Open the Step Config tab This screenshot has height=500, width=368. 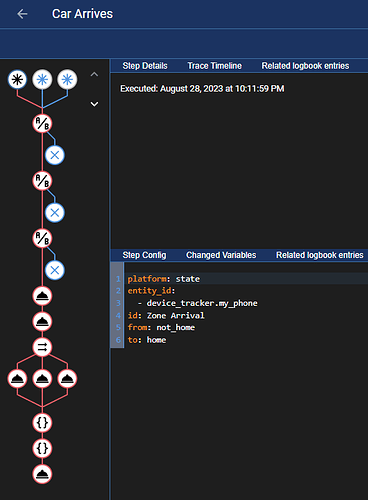point(144,255)
